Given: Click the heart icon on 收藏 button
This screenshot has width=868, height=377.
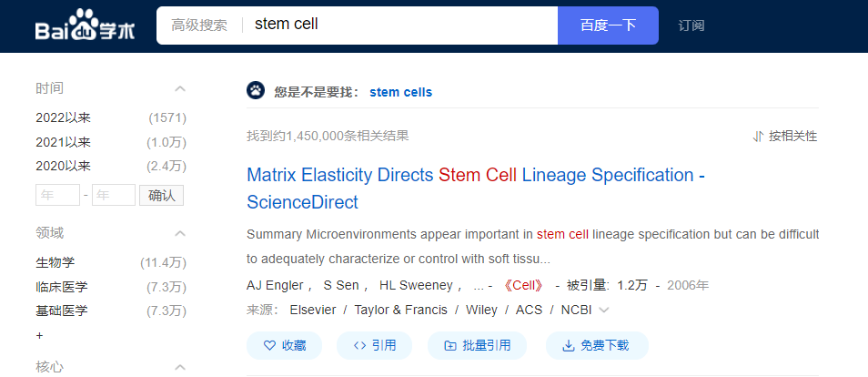Looking at the screenshot, I should click(x=269, y=345).
